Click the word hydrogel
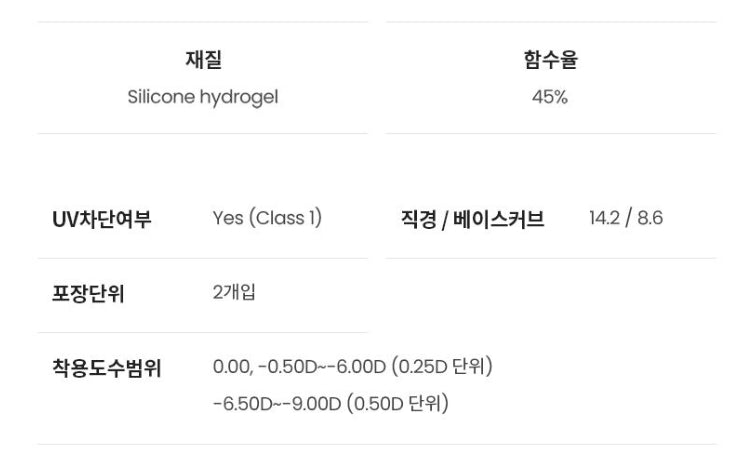Screen dimensions: 752x465 tap(240, 98)
